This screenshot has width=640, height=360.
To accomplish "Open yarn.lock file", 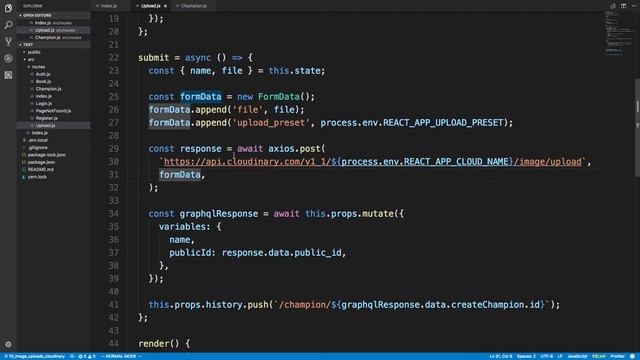I will (37, 177).
